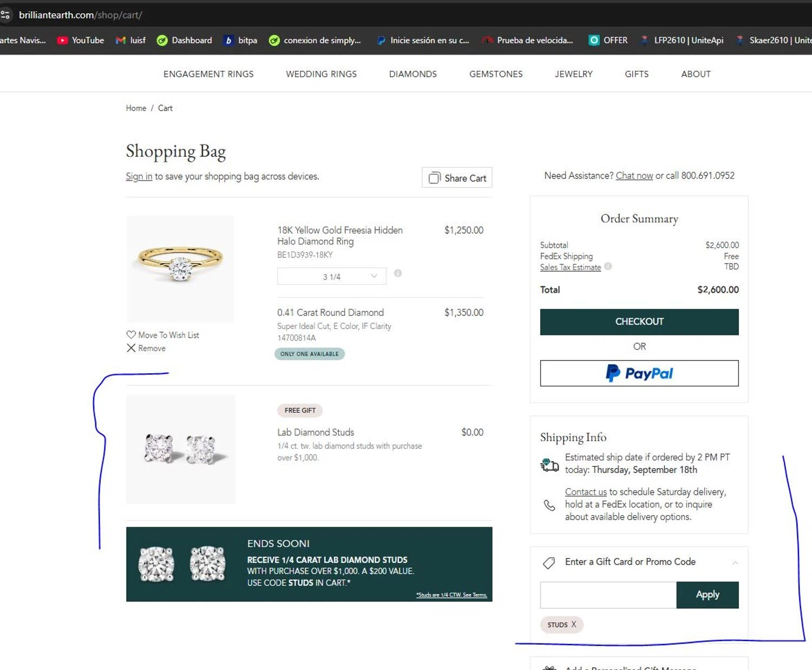This screenshot has width=812, height=670.
Task: Click the Ends Soon studs promo banner
Action: point(309,564)
